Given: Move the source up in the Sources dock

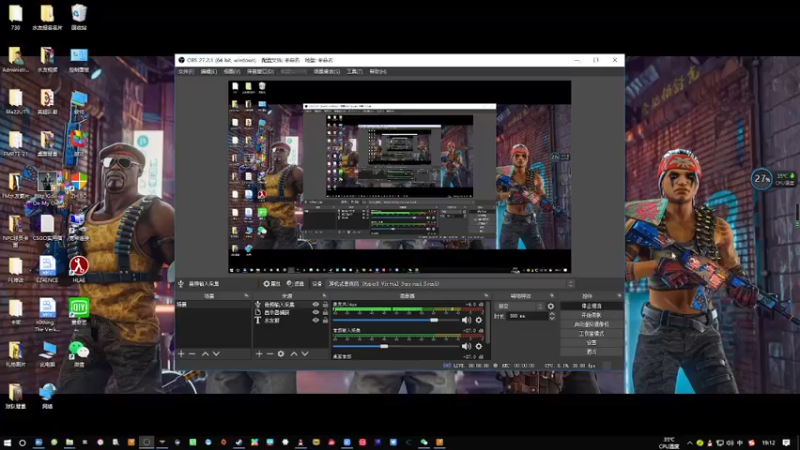Looking at the screenshot, I should (294, 354).
